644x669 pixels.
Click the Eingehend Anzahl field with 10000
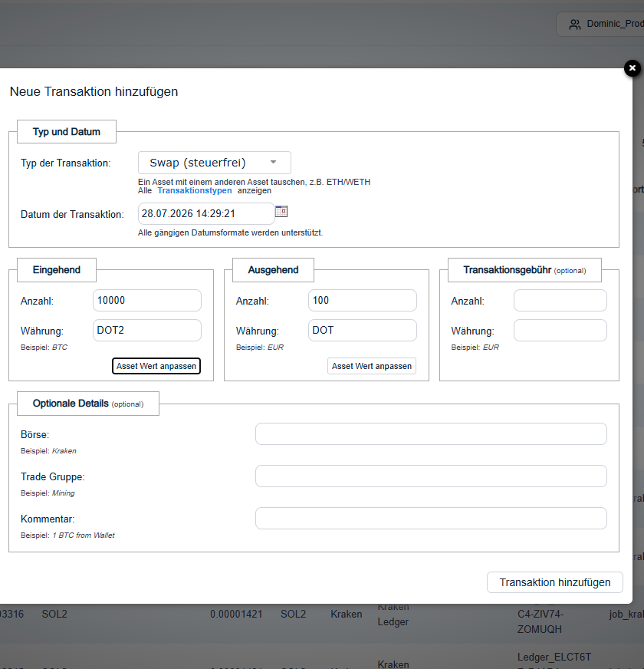147,301
